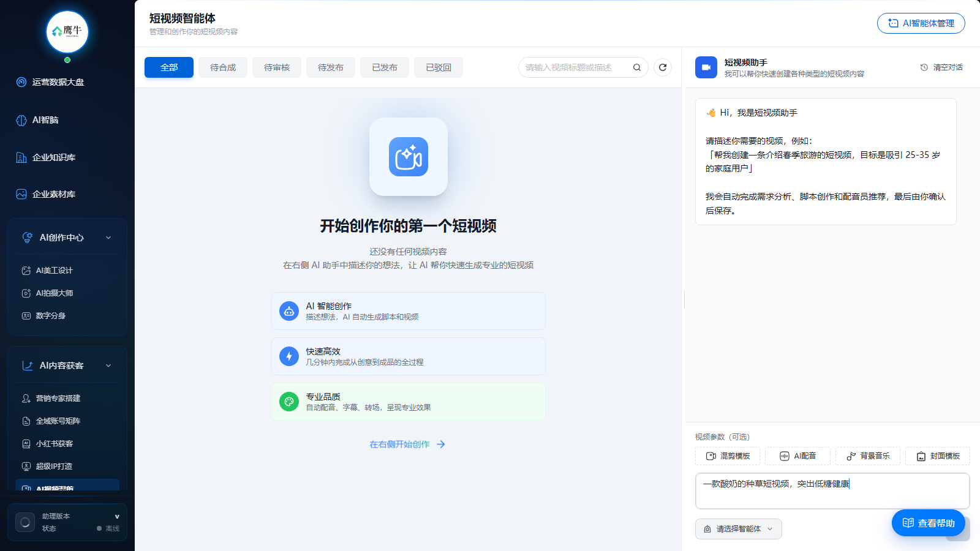The height and width of the screenshot is (551, 980).
Task: Expand the 助理版本 status dropdown
Action: point(117,516)
